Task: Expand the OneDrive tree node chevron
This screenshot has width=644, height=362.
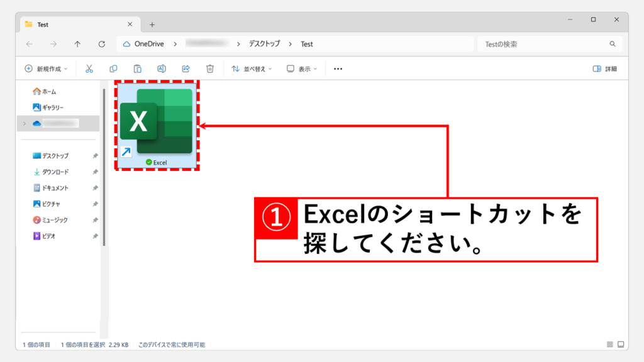Action: (25, 124)
